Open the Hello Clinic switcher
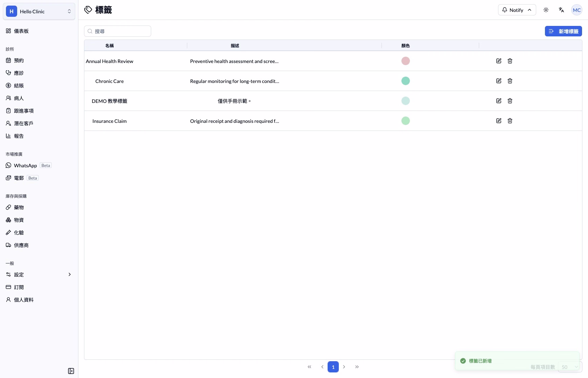Screen dimensions: 588x378 39,11
